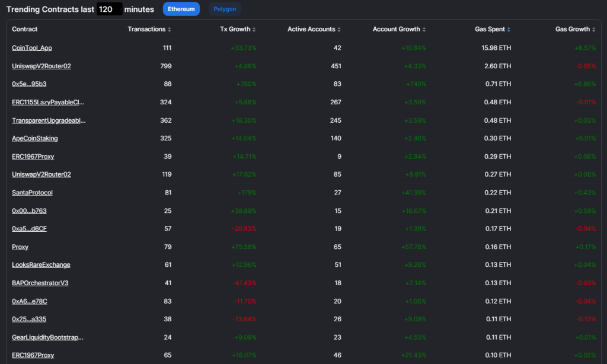Screen dimensions: 607x364
Task: Select the 2.60 ETH gas spent value
Action: 497,66
